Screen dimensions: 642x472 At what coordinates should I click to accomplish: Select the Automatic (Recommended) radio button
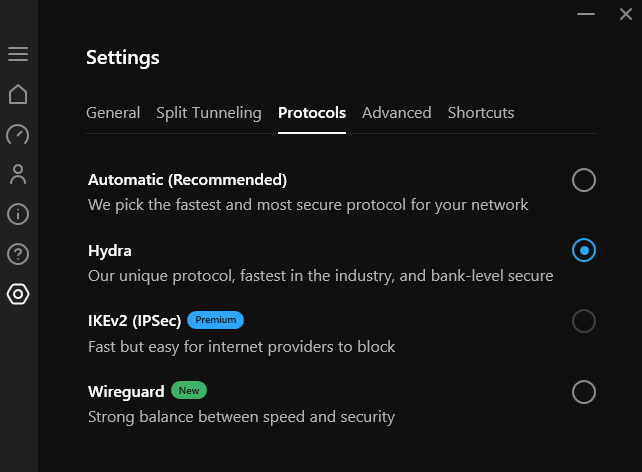pyautogui.click(x=584, y=180)
